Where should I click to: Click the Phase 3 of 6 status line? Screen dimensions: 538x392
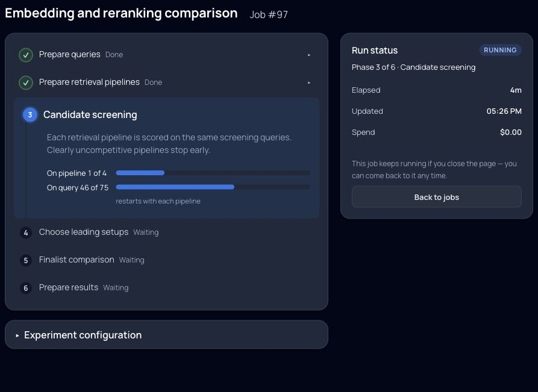point(413,67)
